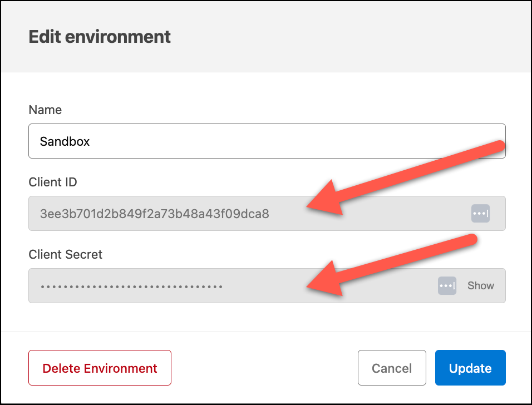The width and height of the screenshot is (532, 405).
Task: Click the Name label
Action: click(x=45, y=110)
